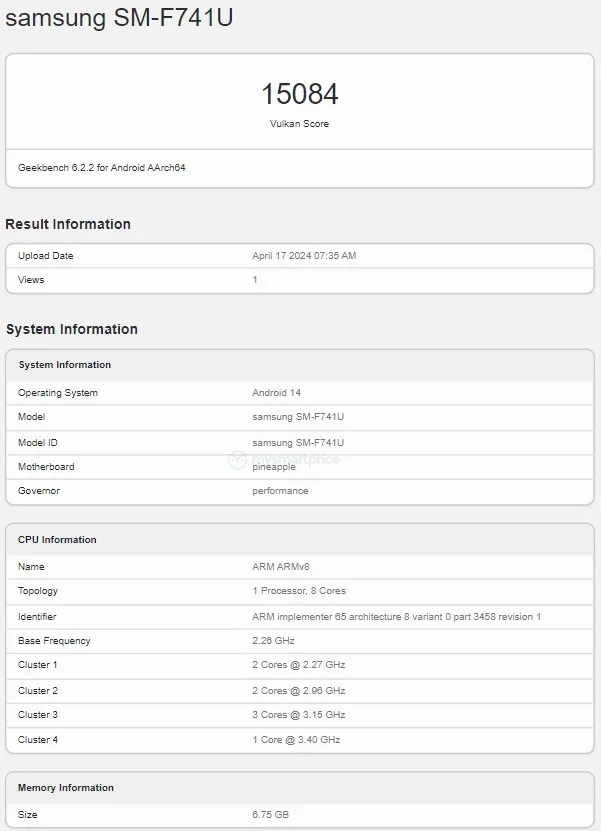Click the Topology value 1 Processor, 8 Cores
Screen dimensions: 601x831
click(x=299, y=591)
